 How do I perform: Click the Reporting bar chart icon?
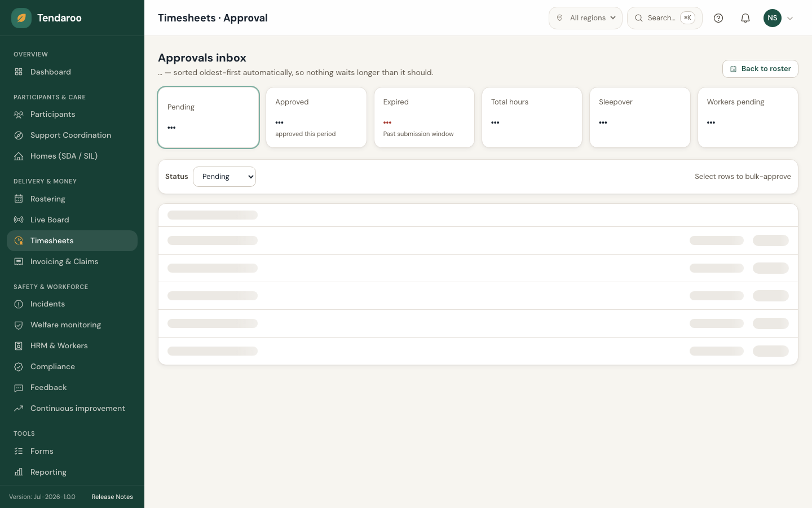click(19, 472)
